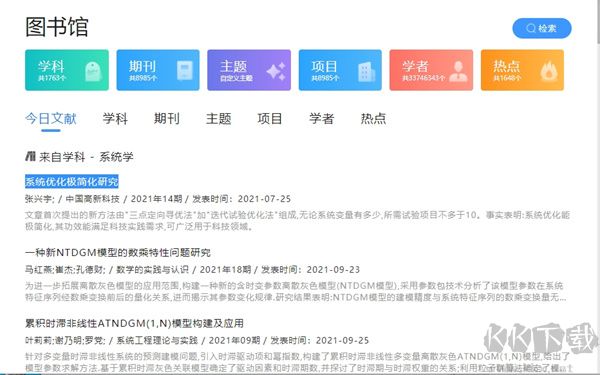Open the 主题 custom topic card
This screenshot has width=600, height=375.
[x=249, y=70]
